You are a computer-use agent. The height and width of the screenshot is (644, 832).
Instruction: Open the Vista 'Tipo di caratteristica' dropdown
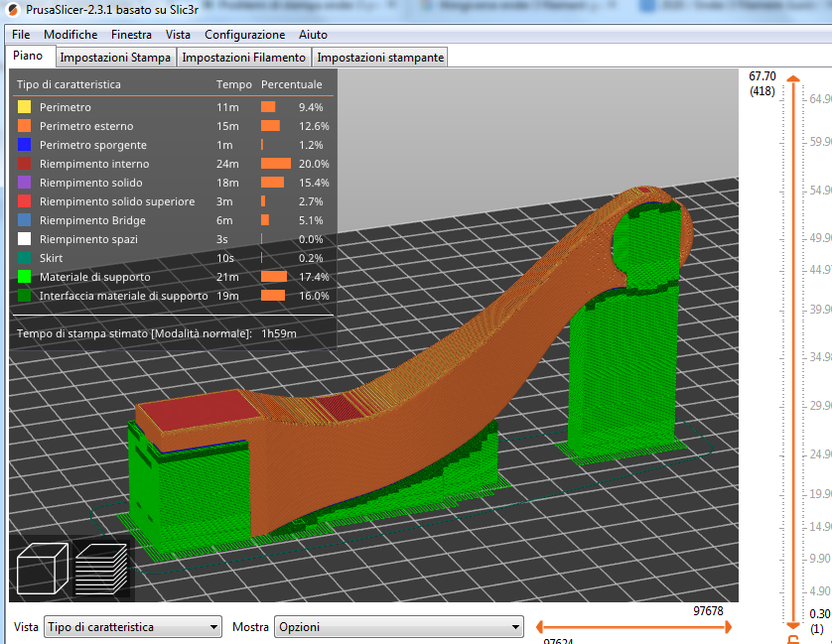133,627
